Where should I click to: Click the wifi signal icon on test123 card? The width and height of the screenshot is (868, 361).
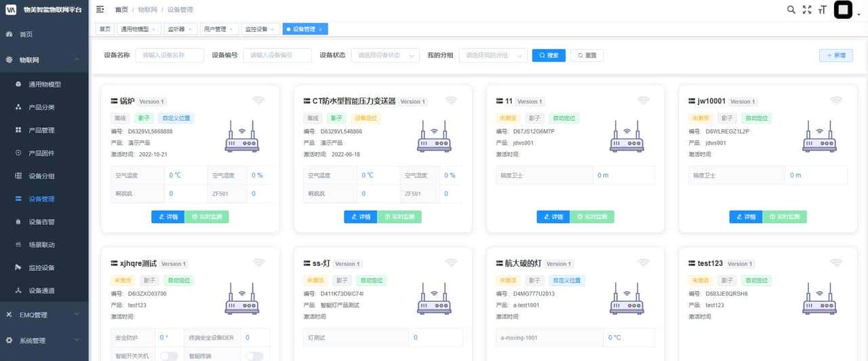tap(836, 263)
